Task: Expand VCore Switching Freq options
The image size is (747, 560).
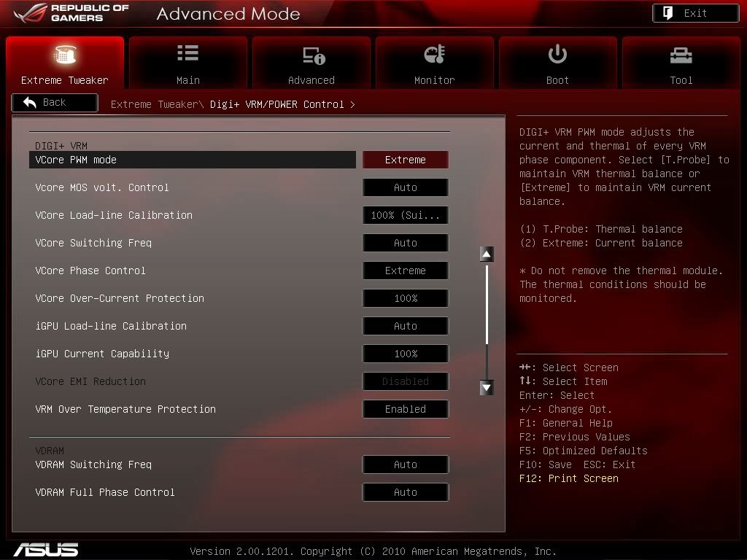Action: tap(405, 243)
